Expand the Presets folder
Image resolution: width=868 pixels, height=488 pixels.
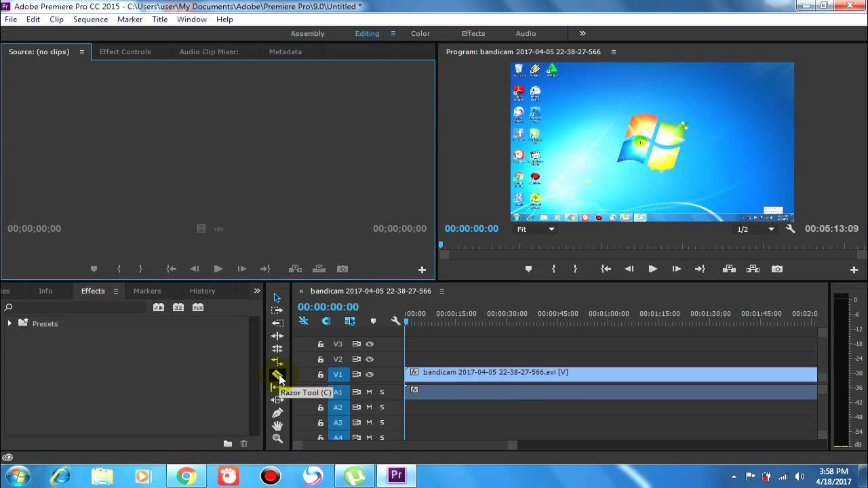click(9, 323)
